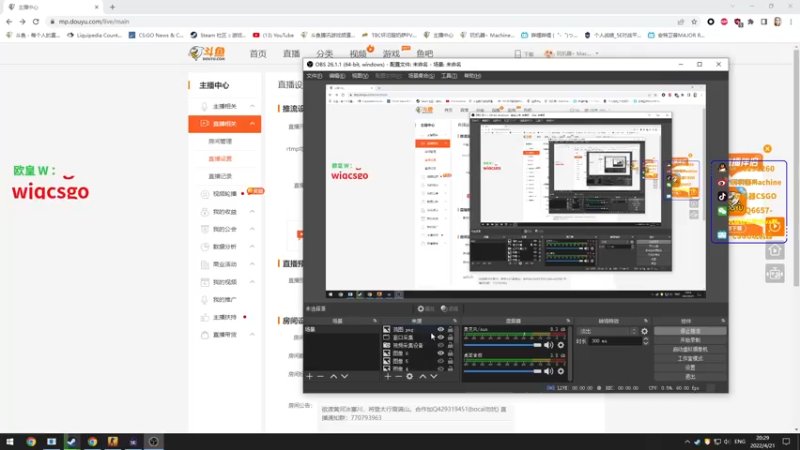Screen dimensions: 800x450
Task: Reload the Chrome page
Action: pos(36,22)
